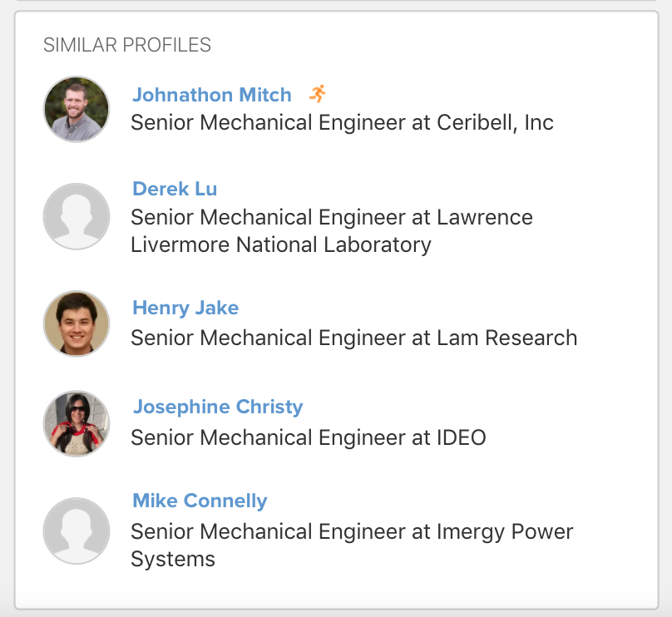Open the Derek Lu profile link
This screenshot has height=617, width=672.
[x=175, y=189]
